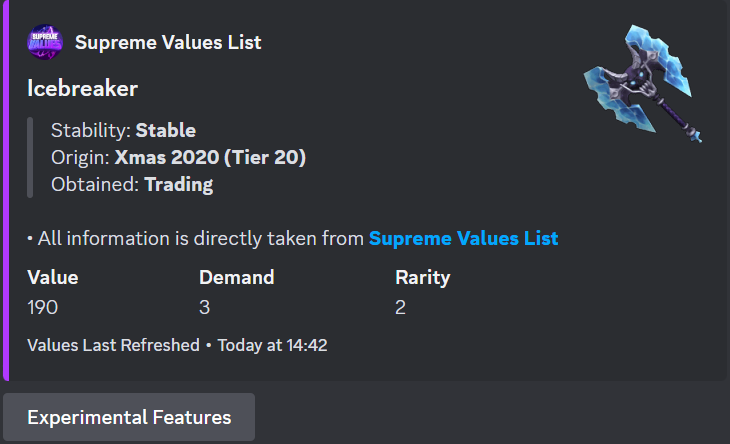The height and width of the screenshot is (444, 730).
Task: Click the Today at 14:42 timestamp
Action: (270, 345)
